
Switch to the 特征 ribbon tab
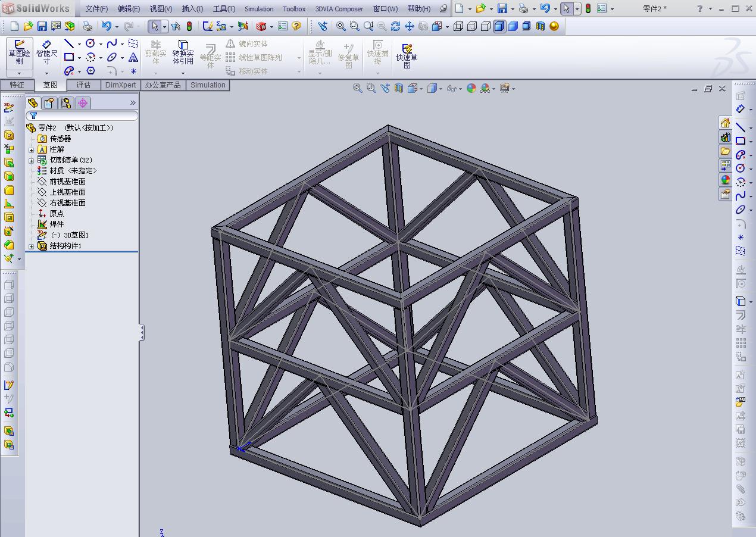pyautogui.click(x=17, y=85)
